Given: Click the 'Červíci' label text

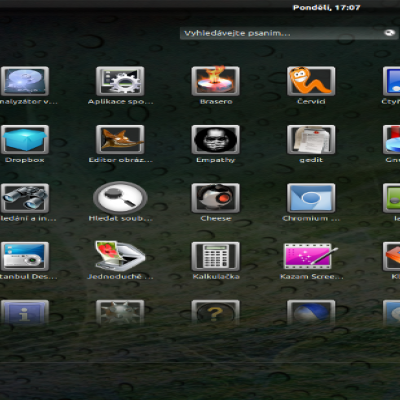Looking at the screenshot, I should pos(311,101).
